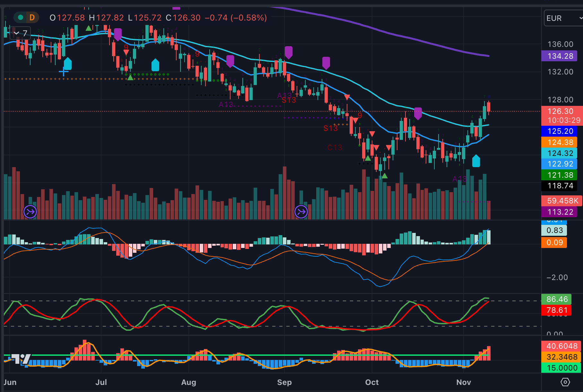583x392 pixels.
Task: Click the orange MACD signal value 0.09
Action: (x=554, y=243)
